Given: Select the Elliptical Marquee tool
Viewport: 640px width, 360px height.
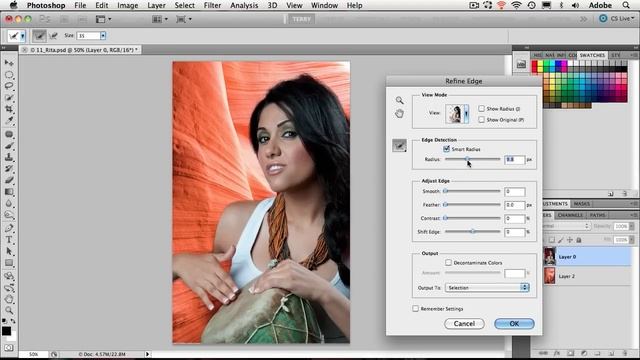Looking at the screenshot, I should (x=9, y=74).
